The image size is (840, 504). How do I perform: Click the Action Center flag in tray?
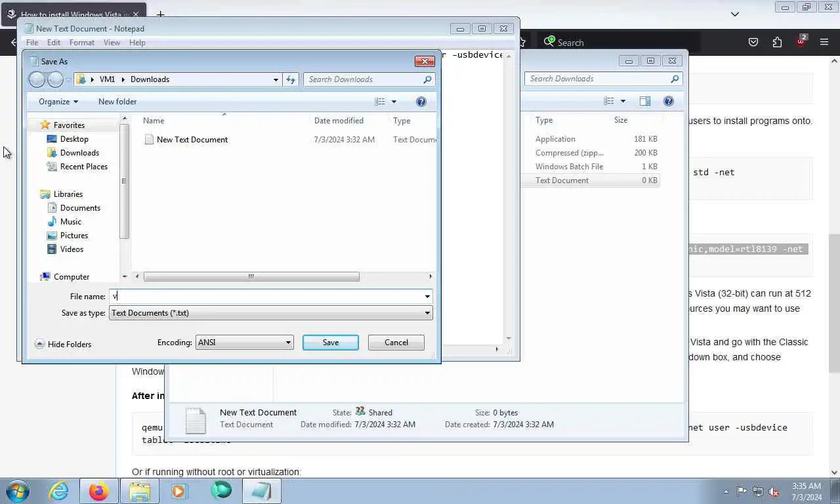(x=742, y=492)
